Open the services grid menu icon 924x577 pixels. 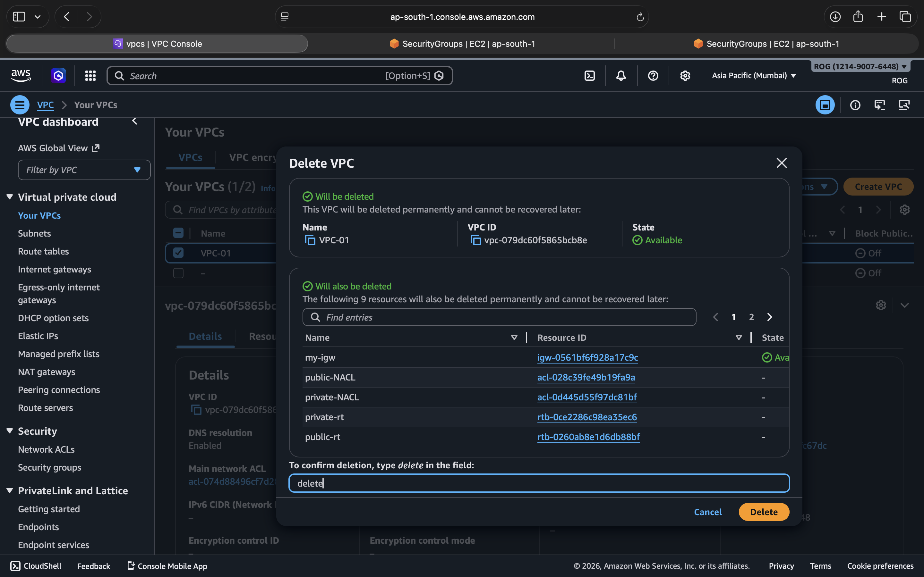tap(90, 76)
